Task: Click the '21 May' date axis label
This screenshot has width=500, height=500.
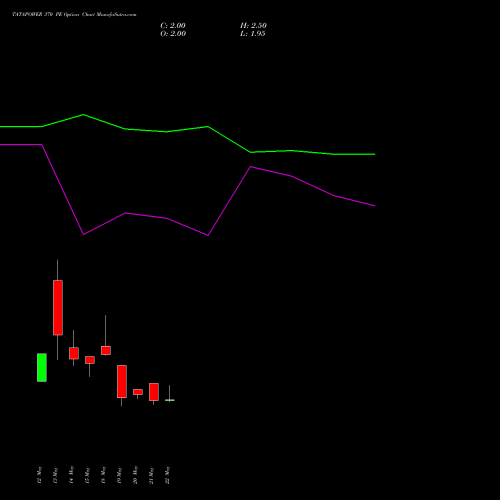Action: click(x=151, y=475)
